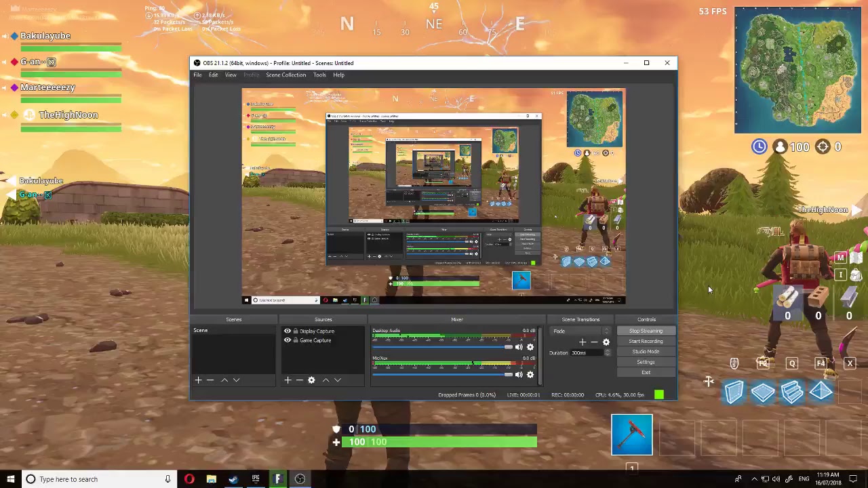Open the Scene Collection menu
Screen dimensions: 868x488
point(285,75)
